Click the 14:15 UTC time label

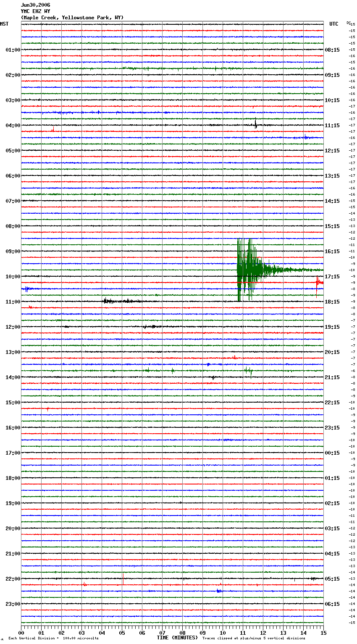click(332, 201)
